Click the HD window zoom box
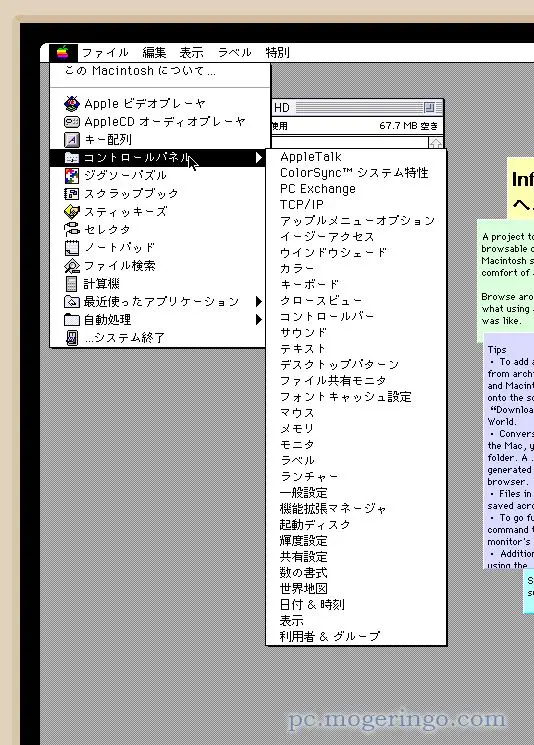Image resolution: width=534 pixels, height=745 pixels. pos(429,108)
